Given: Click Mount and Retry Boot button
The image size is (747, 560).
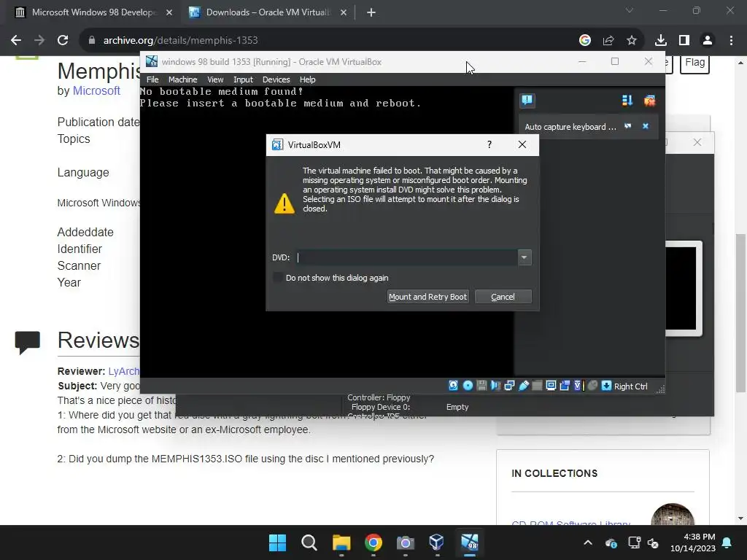Looking at the screenshot, I should (427, 297).
